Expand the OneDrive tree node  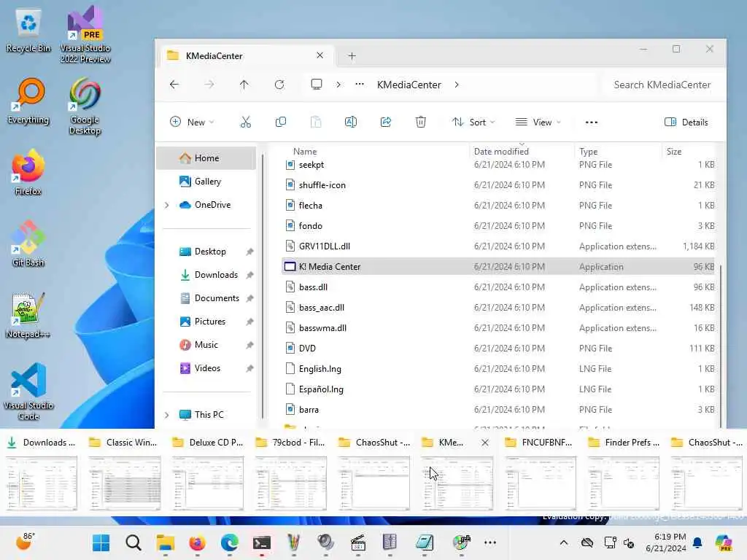(167, 205)
